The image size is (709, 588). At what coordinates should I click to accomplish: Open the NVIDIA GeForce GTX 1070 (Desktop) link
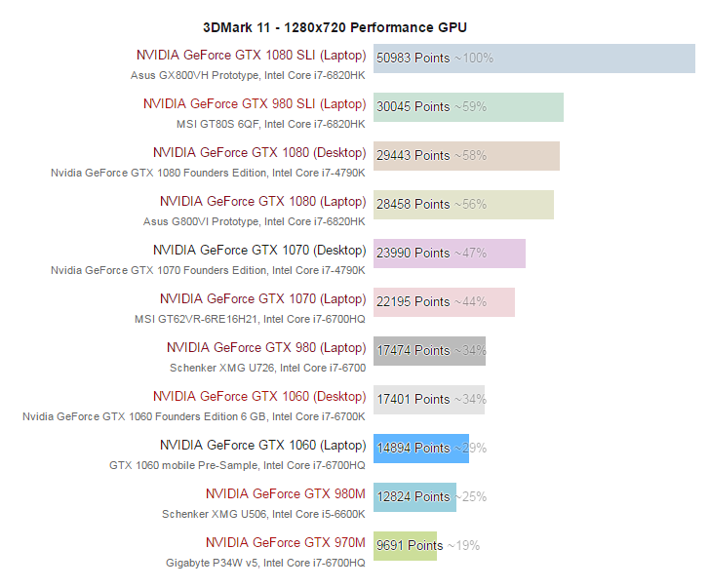[259, 251]
